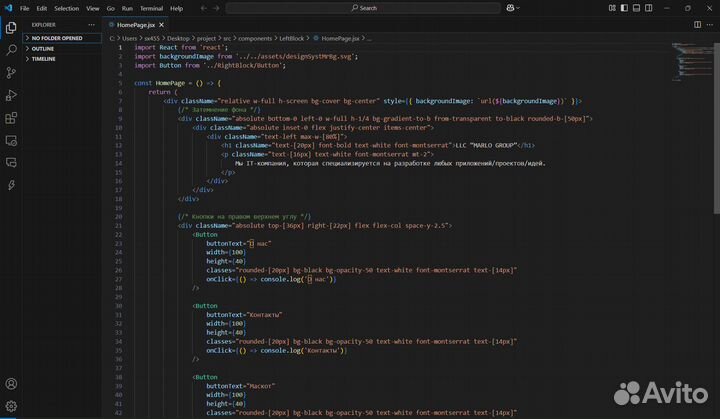Toggle the bottom panel
Viewport: 720px width, 419px height.
point(636,8)
